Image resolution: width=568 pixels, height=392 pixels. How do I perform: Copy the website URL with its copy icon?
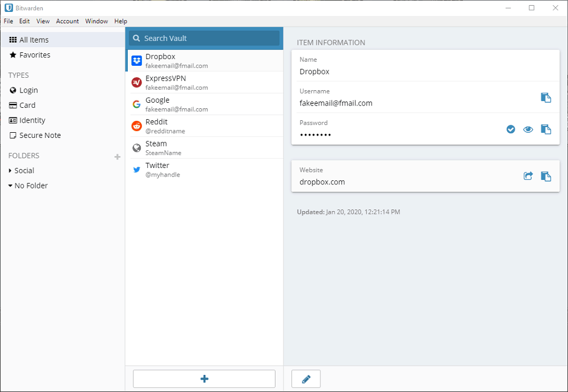[x=546, y=176]
